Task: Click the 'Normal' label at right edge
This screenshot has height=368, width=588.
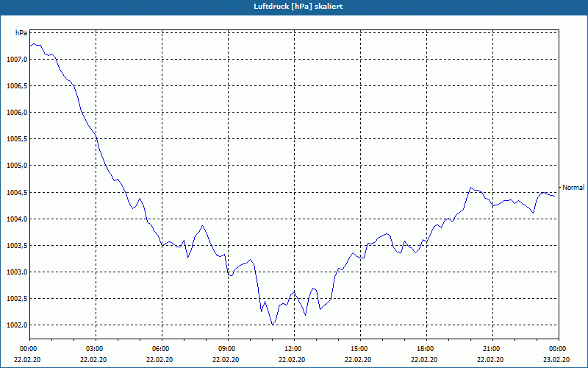Action: click(x=573, y=188)
